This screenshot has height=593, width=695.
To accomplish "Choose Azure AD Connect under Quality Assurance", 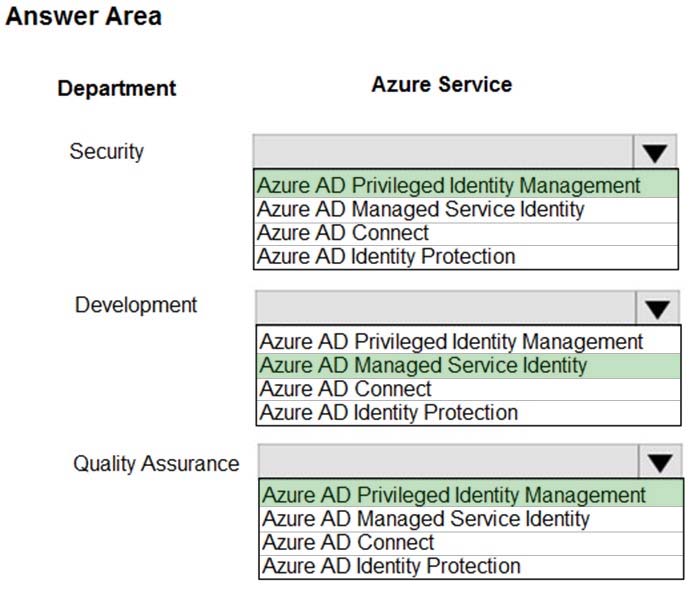I will pos(471,543).
